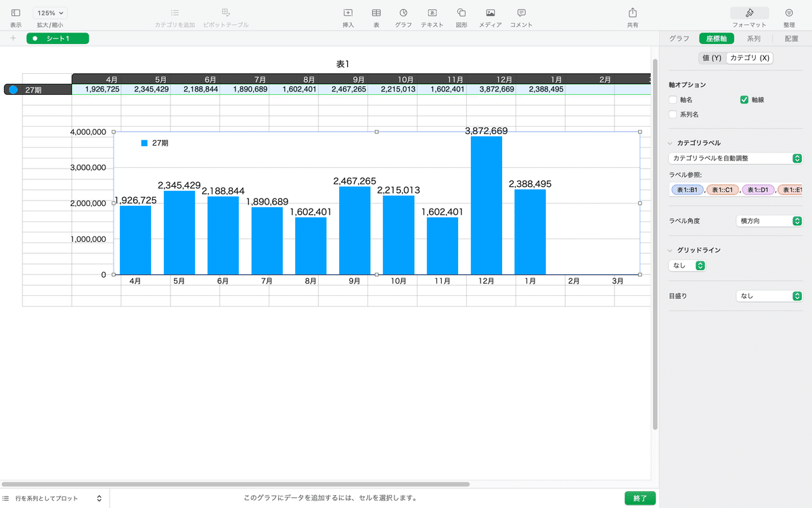Open the メディア media menu
The width and height of the screenshot is (812, 508).
(491, 13)
